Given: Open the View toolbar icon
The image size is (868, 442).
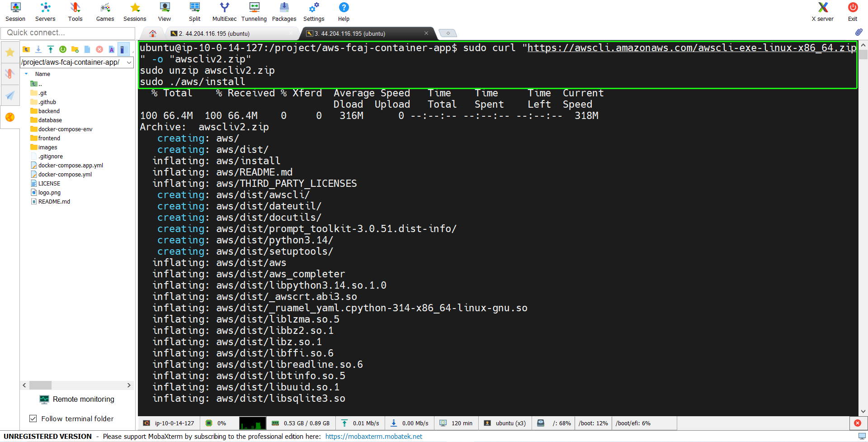Looking at the screenshot, I should (165, 12).
